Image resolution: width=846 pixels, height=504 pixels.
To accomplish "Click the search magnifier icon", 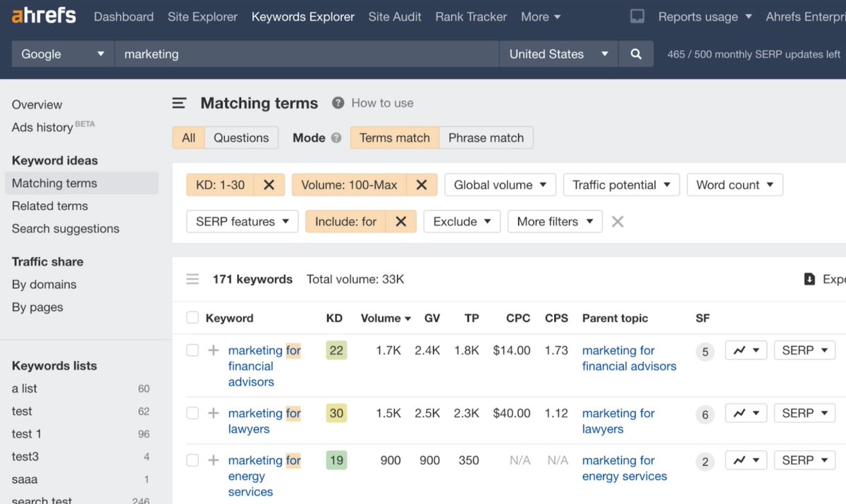I will (x=636, y=54).
